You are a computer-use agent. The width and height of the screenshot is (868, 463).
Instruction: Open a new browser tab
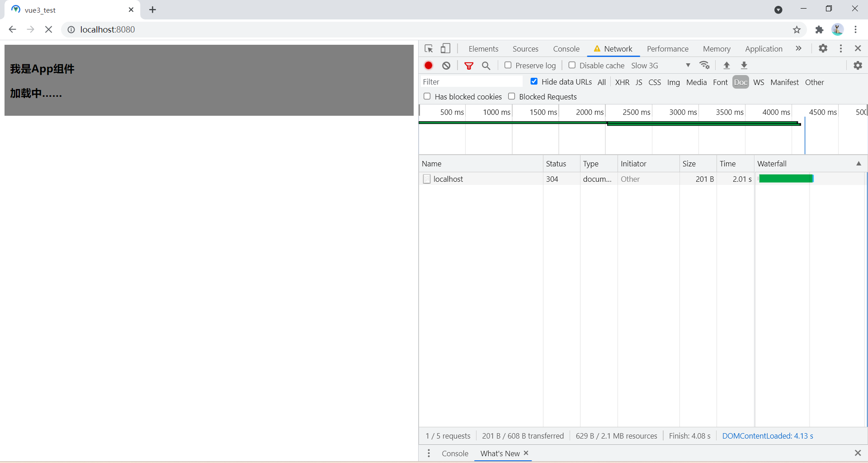[152, 9]
